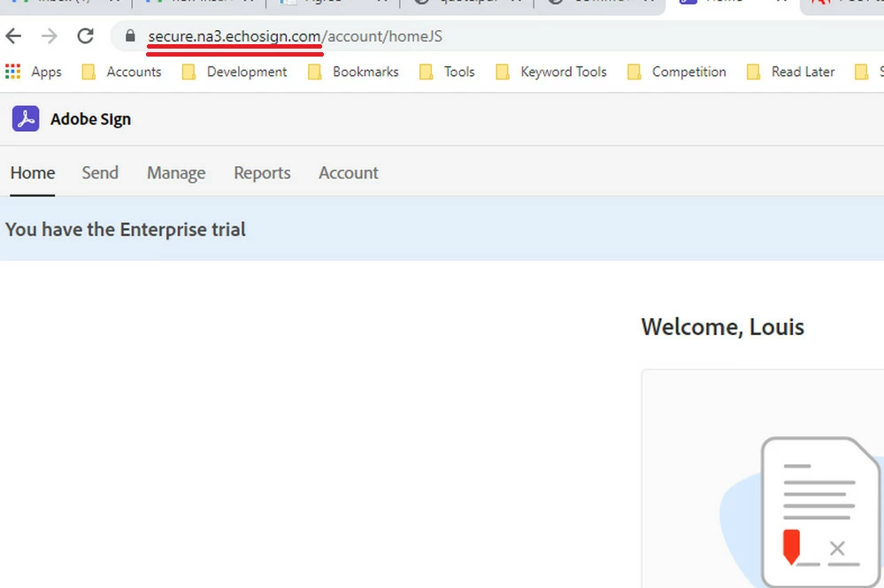
Task: Expand the Tools bookmark folder
Action: pos(448,72)
